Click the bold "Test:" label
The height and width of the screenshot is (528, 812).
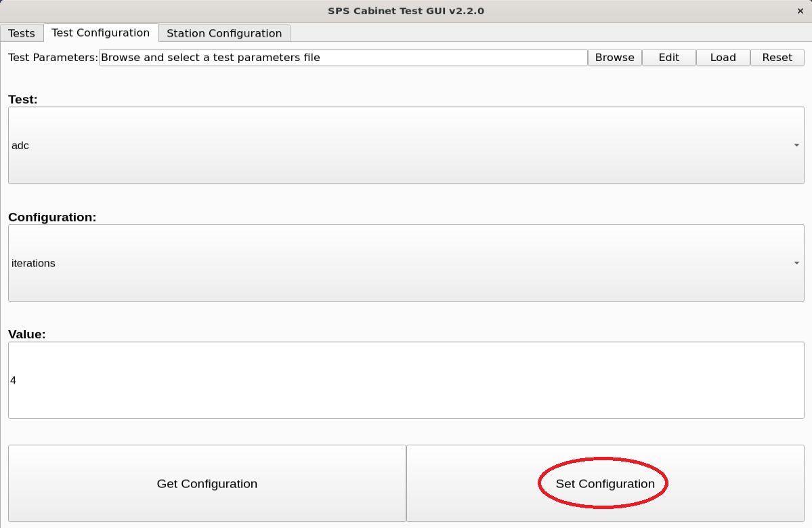[23, 100]
